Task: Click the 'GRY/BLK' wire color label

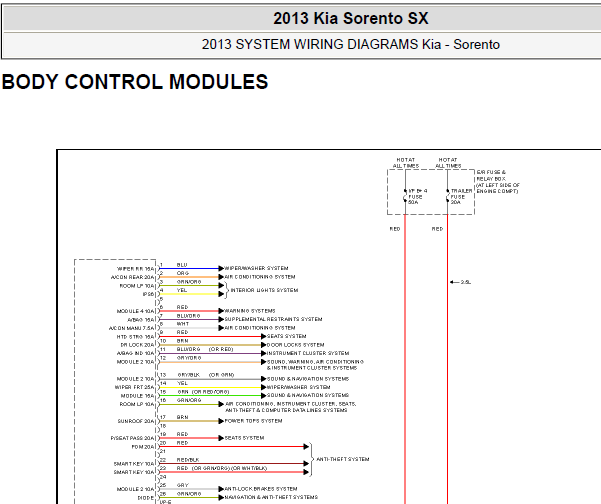Action: (189, 375)
